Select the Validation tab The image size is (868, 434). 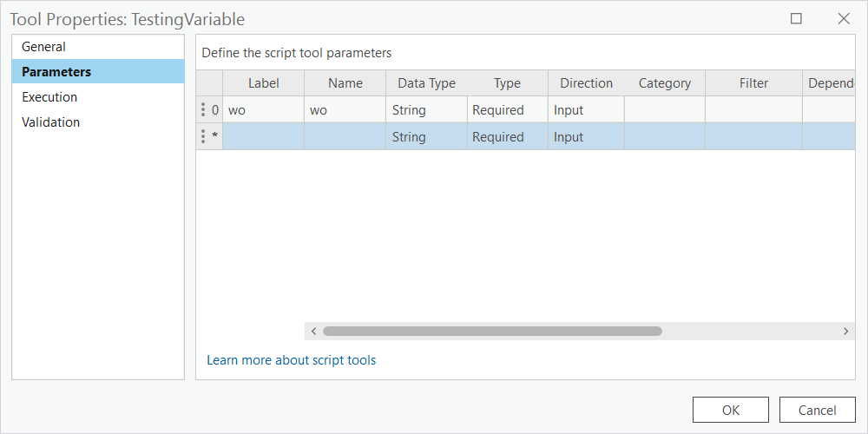[x=51, y=122]
